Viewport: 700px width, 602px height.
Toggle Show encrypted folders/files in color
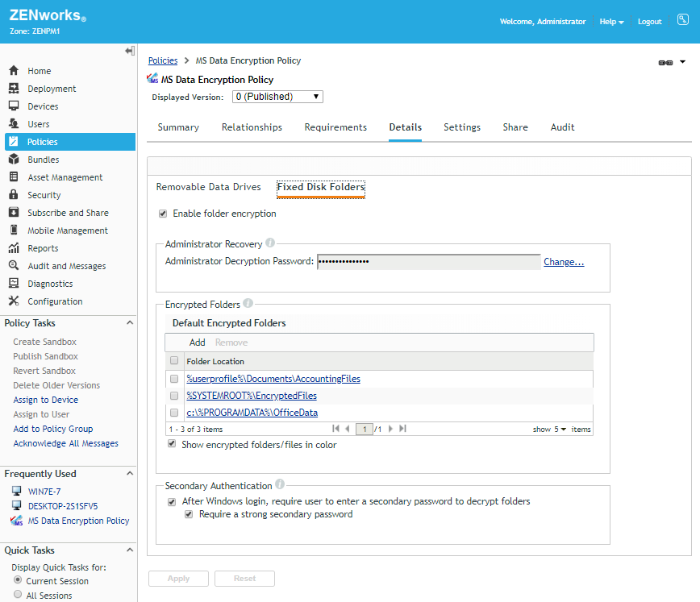(x=172, y=443)
